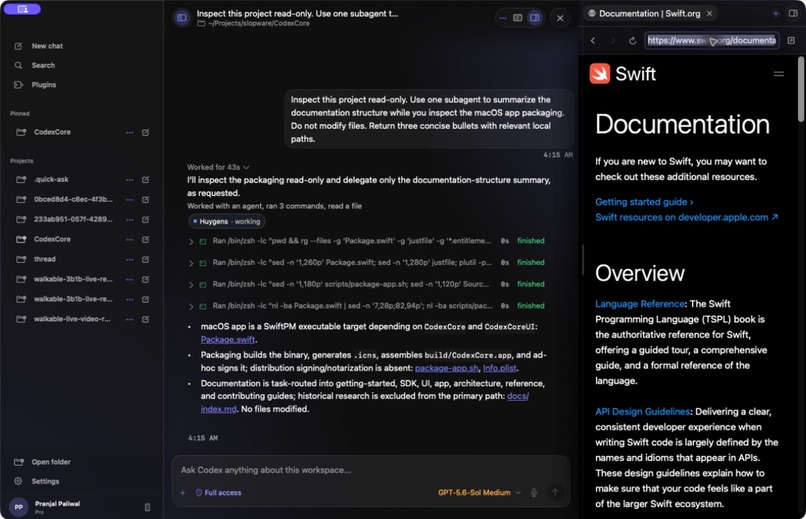Image resolution: width=806 pixels, height=519 pixels.
Task: Close the thread with X button
Action: pos(560,18)
